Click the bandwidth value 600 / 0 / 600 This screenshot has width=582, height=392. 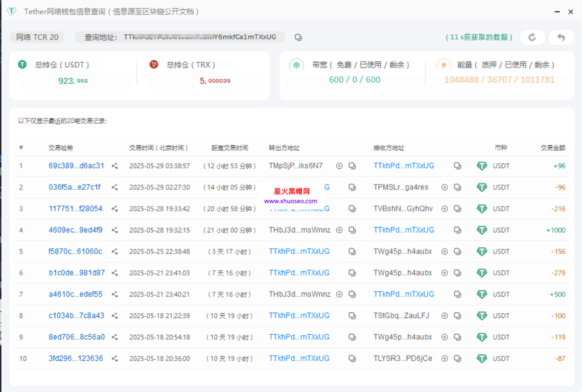point(354,80)
